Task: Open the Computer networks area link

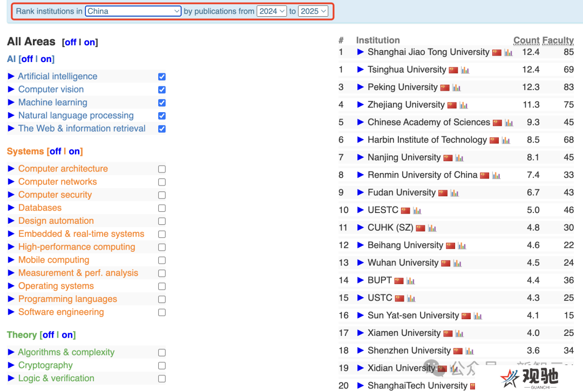Action: (58, 182)
